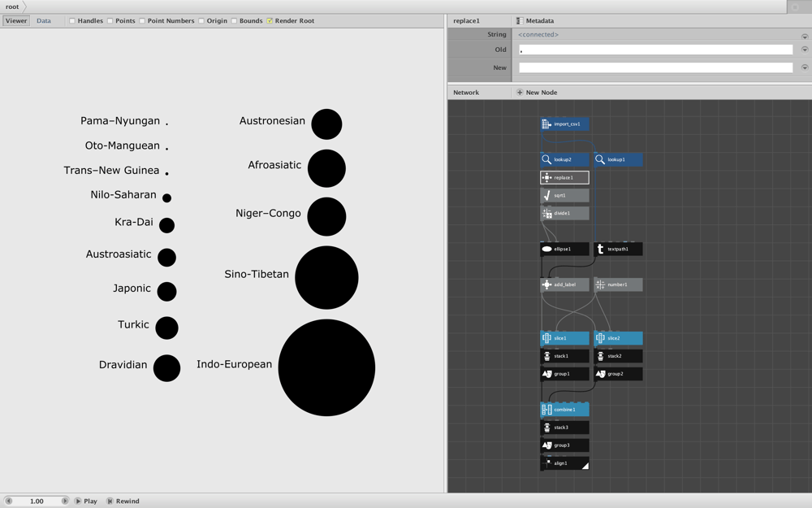Decrease the frame number with left arrow
The height and width of the screenshot is (508, 812).
(x=8, y=501)
